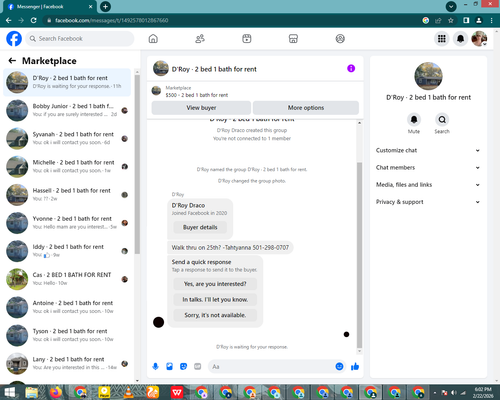This screenshot has height=400, width=500.
Task: Click the browser address bar URL
Action: click(112, 20)
